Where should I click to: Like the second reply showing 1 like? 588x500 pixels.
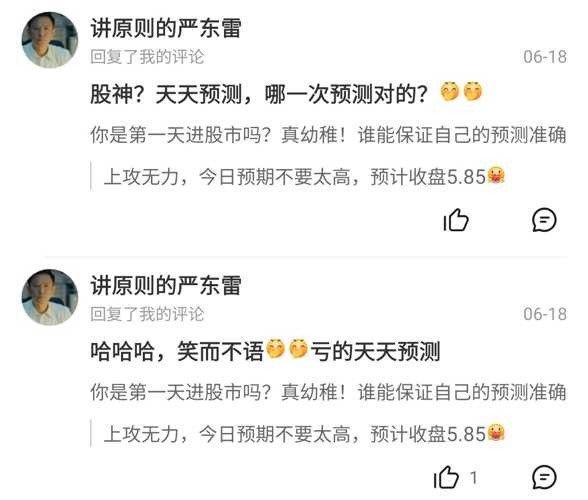(446, 477)
